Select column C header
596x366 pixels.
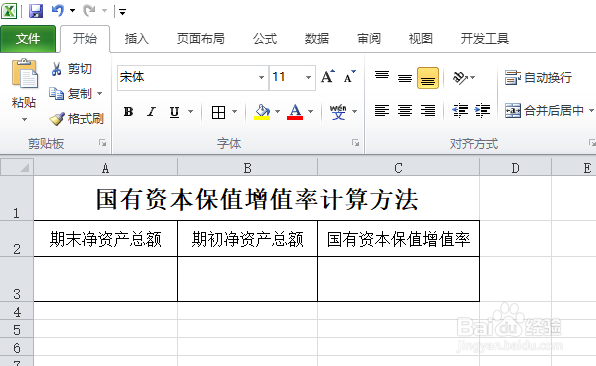pyautogui.click(x=398, y=168)
